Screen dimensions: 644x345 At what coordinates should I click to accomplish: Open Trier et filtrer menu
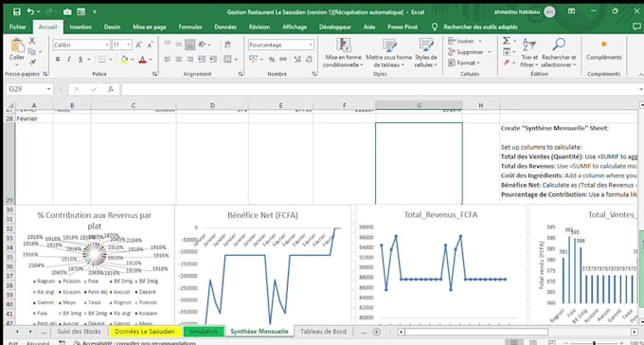[x=529, y=53]
